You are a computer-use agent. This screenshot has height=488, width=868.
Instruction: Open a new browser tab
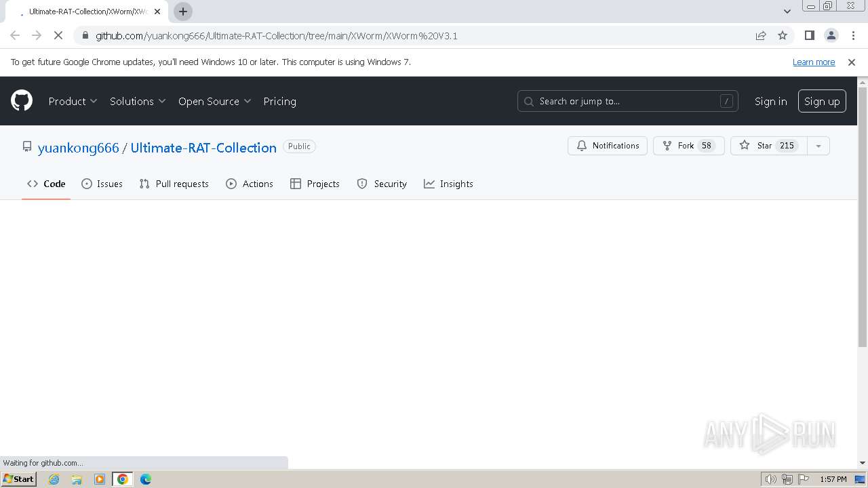tap(183, 12)
